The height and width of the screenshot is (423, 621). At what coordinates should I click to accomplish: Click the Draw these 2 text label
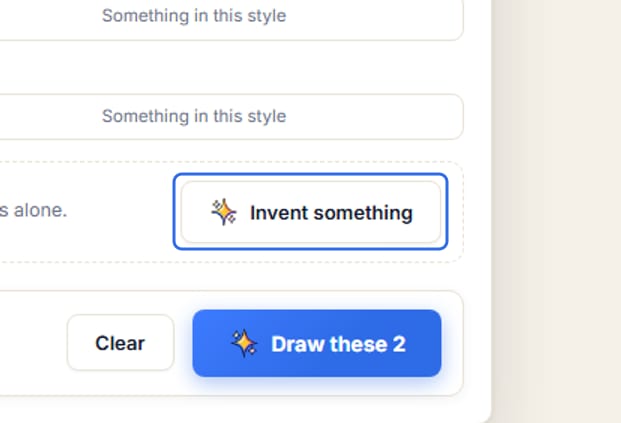click(x=339, y=344)
